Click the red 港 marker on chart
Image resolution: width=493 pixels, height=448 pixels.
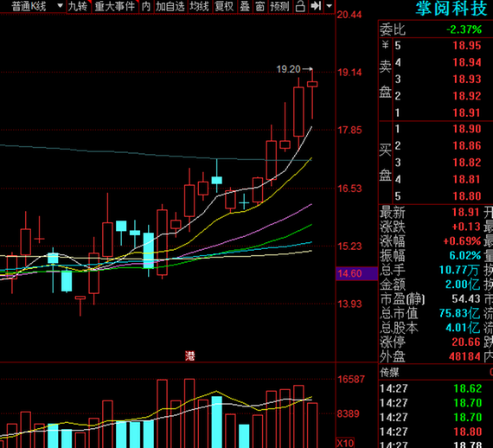189,355
